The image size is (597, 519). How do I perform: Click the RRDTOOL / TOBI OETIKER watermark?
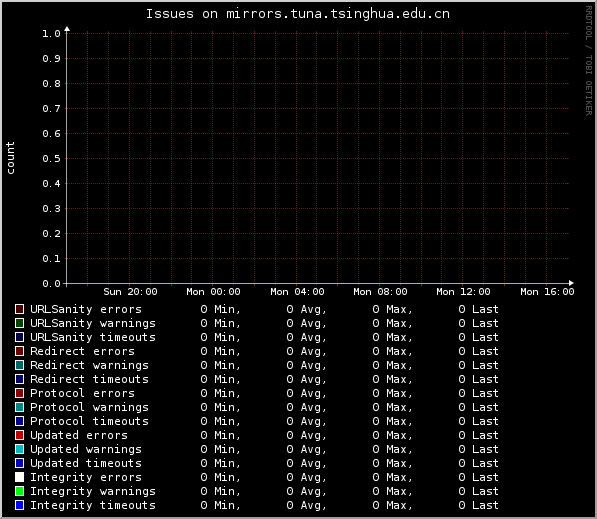pyautogui.click(x=589, y=61)
